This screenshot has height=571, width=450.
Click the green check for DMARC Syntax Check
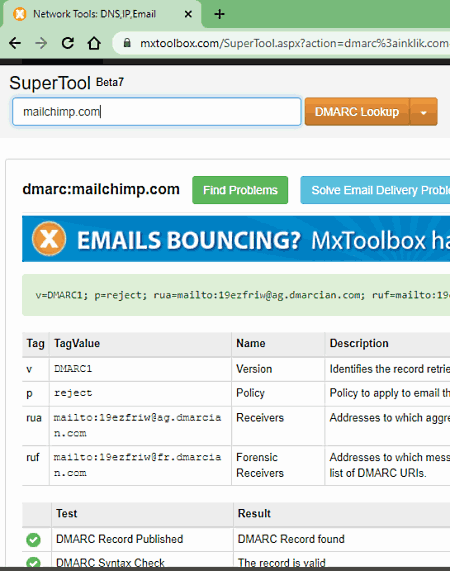click(x=33, y=562)
